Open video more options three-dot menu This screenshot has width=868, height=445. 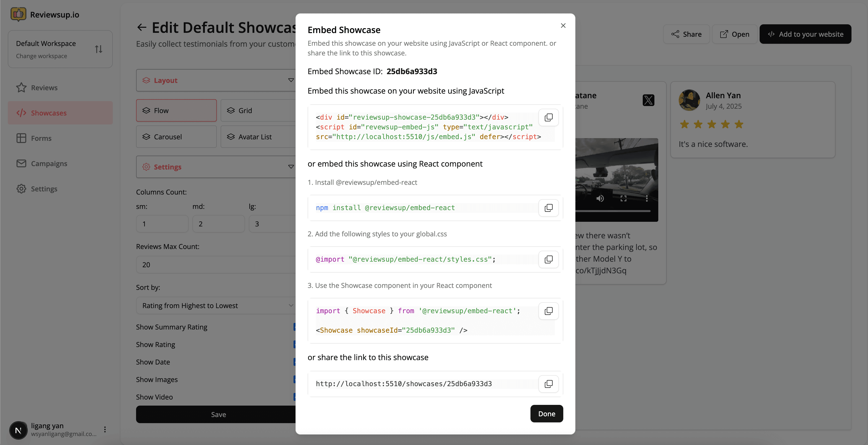pos(647,199)
